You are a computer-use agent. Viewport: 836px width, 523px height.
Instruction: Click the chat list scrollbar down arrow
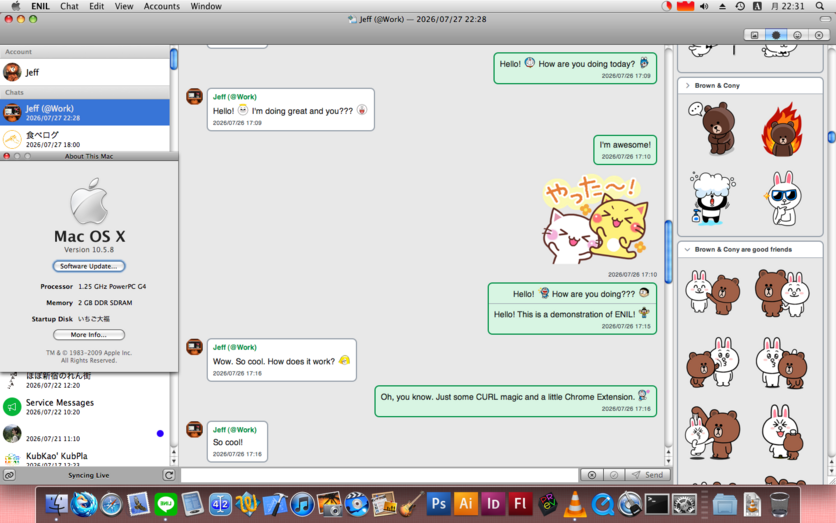coord(174,462)
